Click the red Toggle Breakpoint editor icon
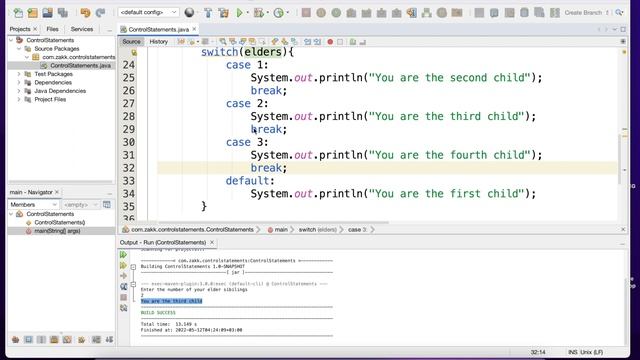This screenshot has height=360, width=640. pyautogui.click(x=330, y=42)
